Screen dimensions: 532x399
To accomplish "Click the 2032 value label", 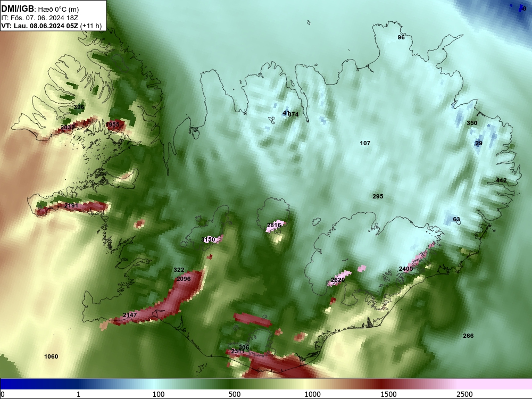I will 68,127.
